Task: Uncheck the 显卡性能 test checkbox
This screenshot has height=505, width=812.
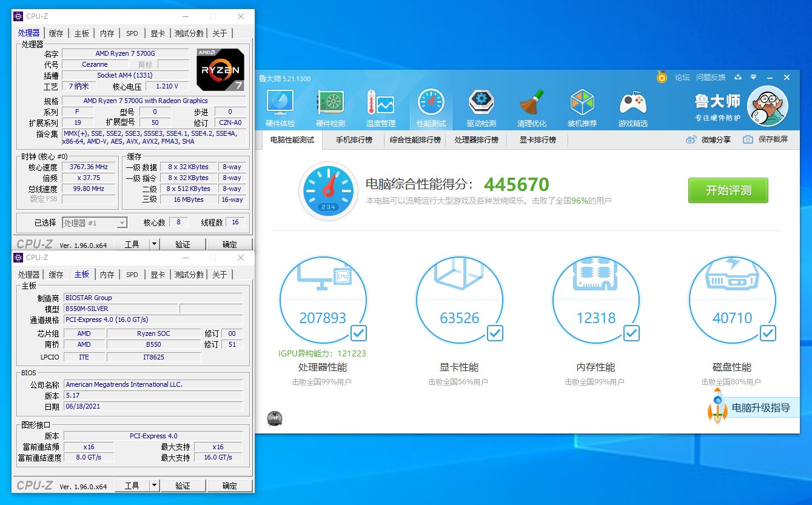Action: (x=495, y=333)
